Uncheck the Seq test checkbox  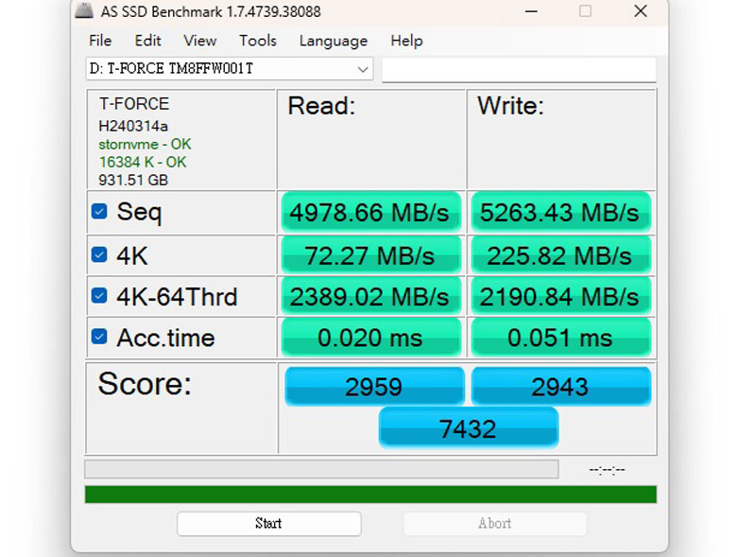coord(99,212)
